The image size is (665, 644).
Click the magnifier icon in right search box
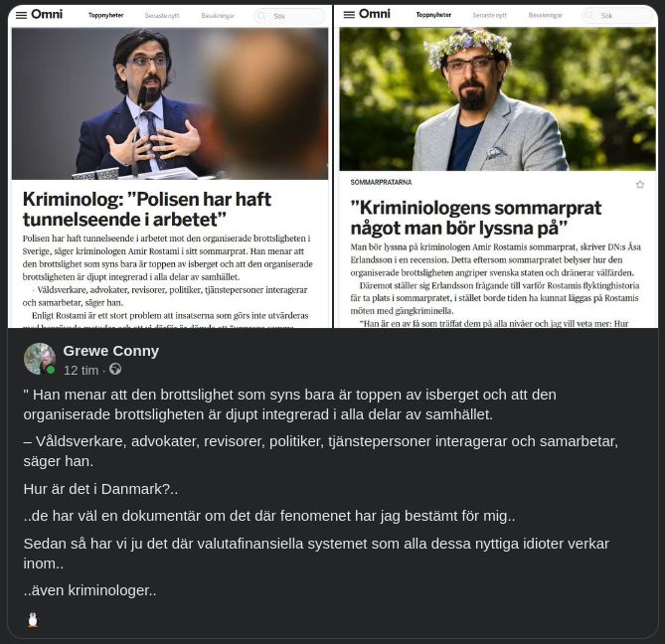coord(589,16)
